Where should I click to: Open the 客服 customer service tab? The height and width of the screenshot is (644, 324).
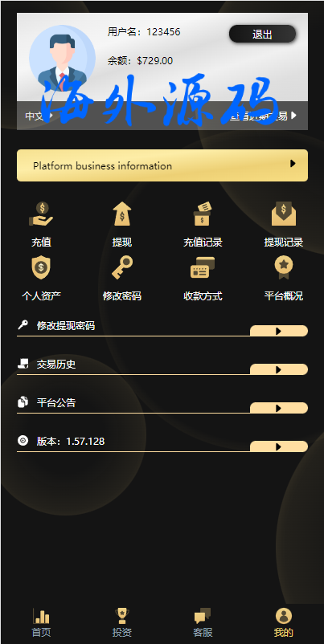[203, 622]
